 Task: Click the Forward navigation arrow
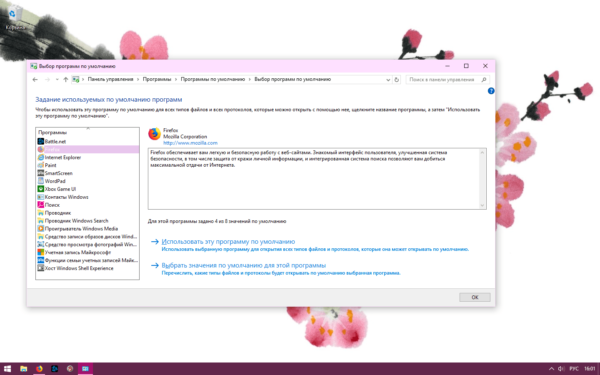pos(47,80)
